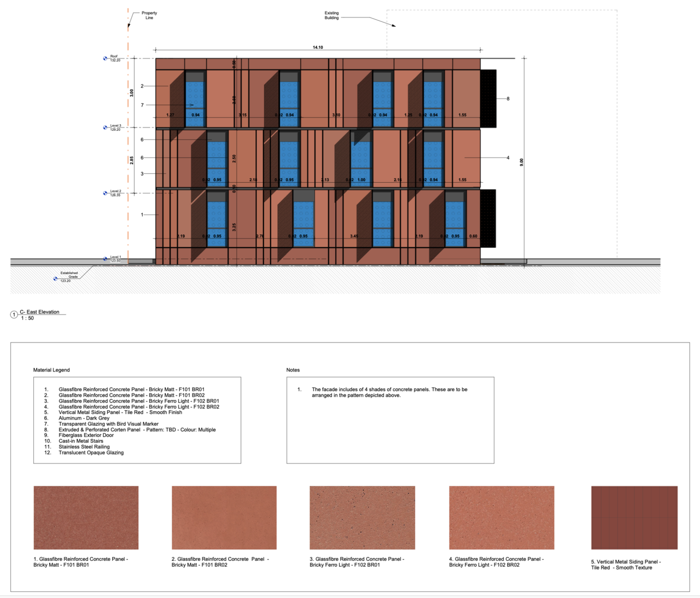Viewport: 700px width, 598px height.
Task: Click the 9.00 overall height dimension
Action: coord(522,162)
